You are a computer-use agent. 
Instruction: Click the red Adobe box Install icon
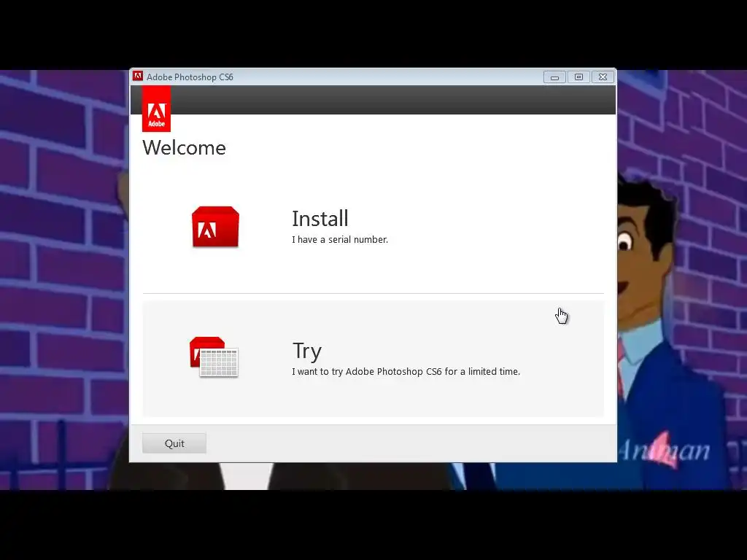pyautogui.click(x=215, y=227)
